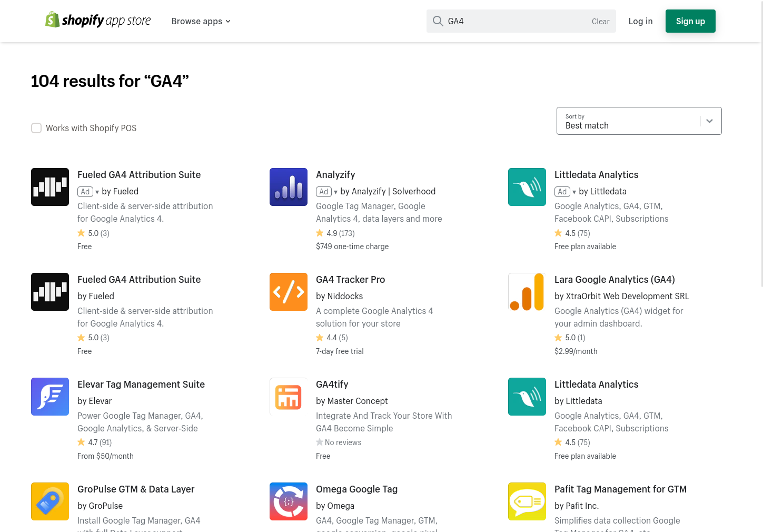Click the page vertical scrollbar
Image resolution: width=763 pixels, height=532 pixels.
pos(761,143)
